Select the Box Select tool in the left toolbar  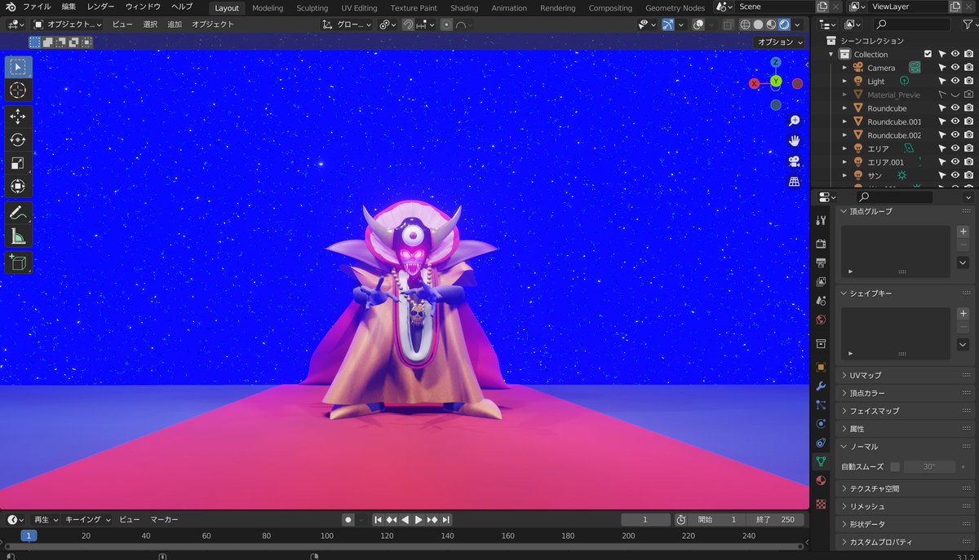[18, 67]
